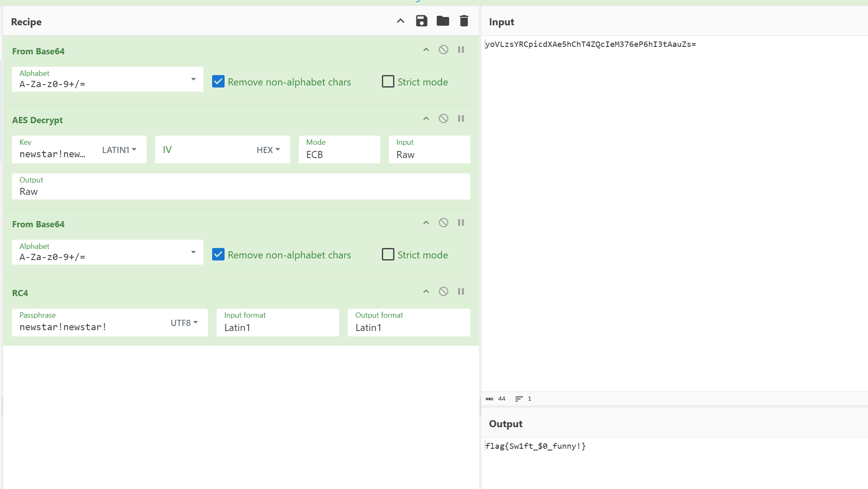Pause at the second From Base64 step
This screenshot has width=868, height=489.
(x=461, y=223)
